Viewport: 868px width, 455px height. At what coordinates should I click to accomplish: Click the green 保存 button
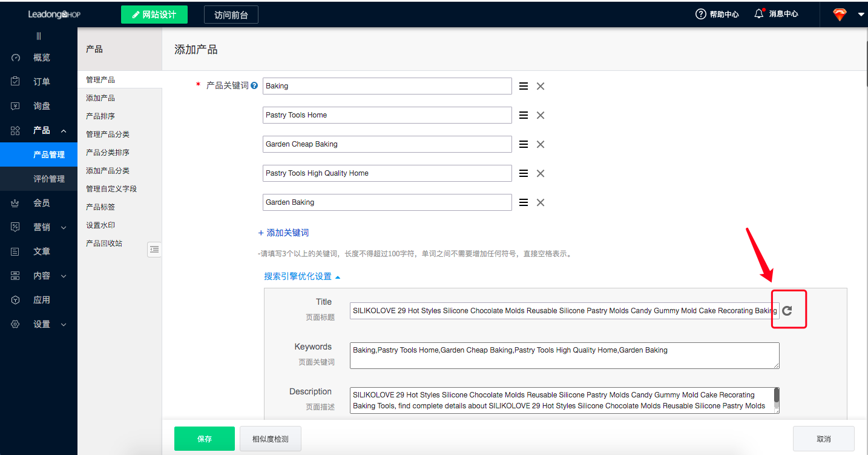(x=204, y=439)
